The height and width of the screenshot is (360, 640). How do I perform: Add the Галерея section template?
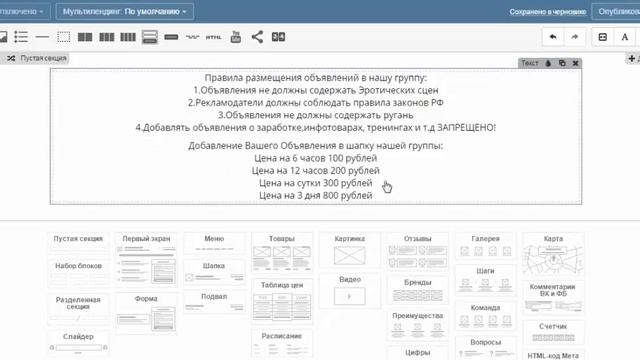click(x=485, y=246)
